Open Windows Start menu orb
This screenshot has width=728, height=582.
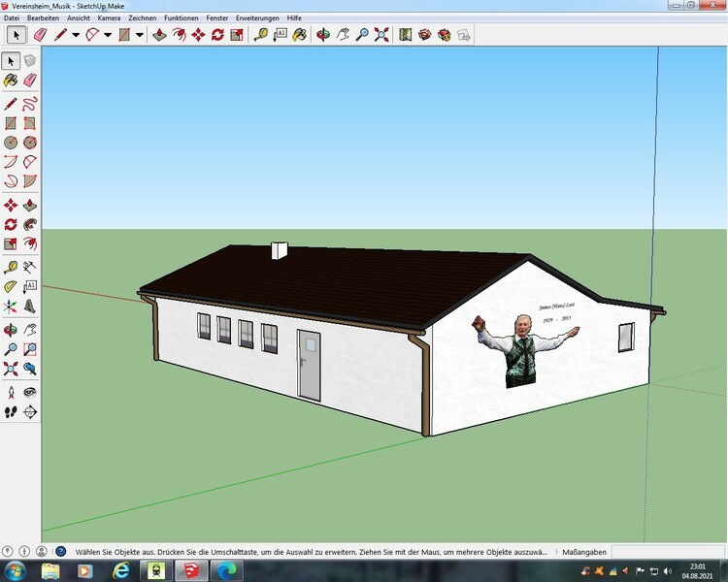point(15,570)
